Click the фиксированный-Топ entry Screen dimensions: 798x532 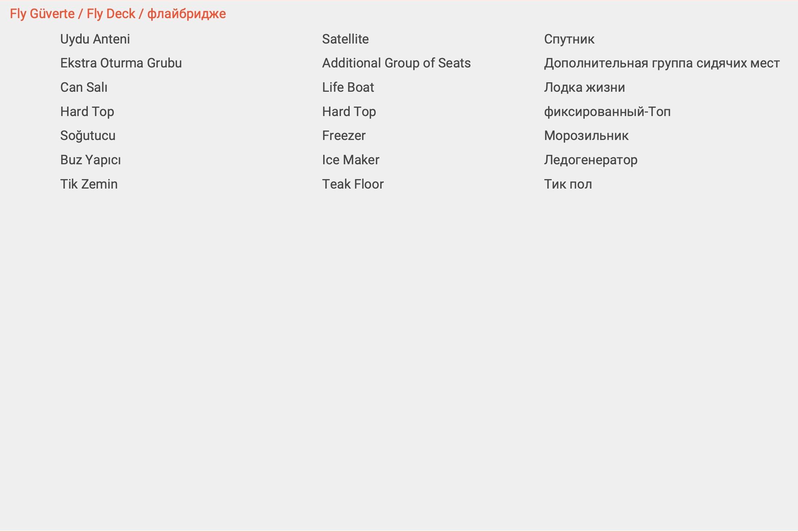click(x=607, y=112)
